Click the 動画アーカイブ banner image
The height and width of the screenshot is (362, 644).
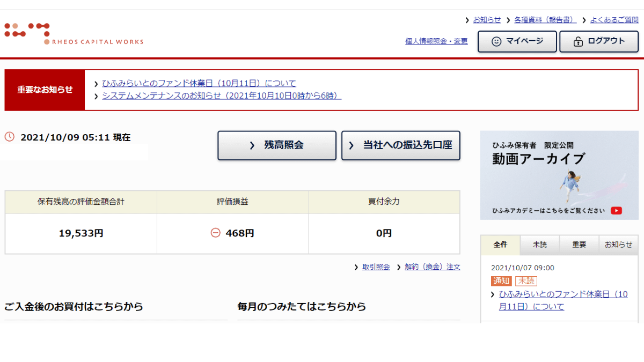[559, 174]
